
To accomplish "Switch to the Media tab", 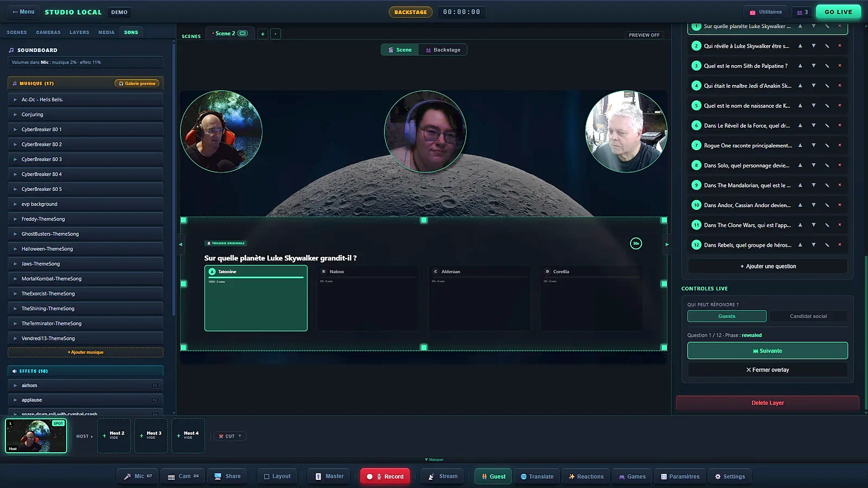I will pyautogui.click(x=106, y=32).
